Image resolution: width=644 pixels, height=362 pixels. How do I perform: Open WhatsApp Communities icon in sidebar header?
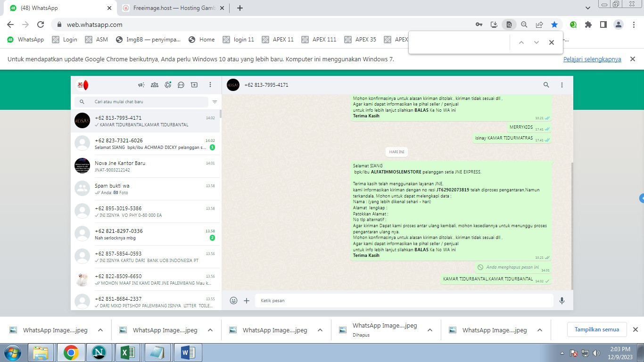(x=154, y=85)
